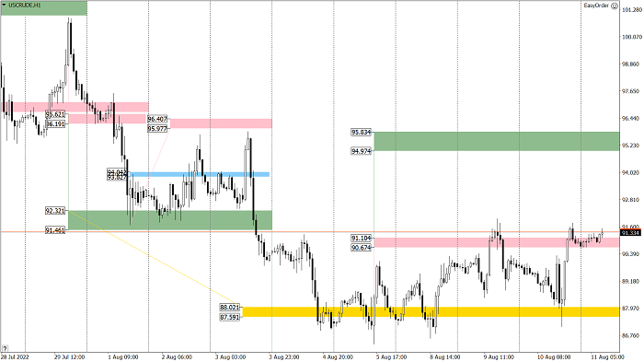Click the 86.760 value on price scale
The image size is (644, 362).
coord(632,335)
